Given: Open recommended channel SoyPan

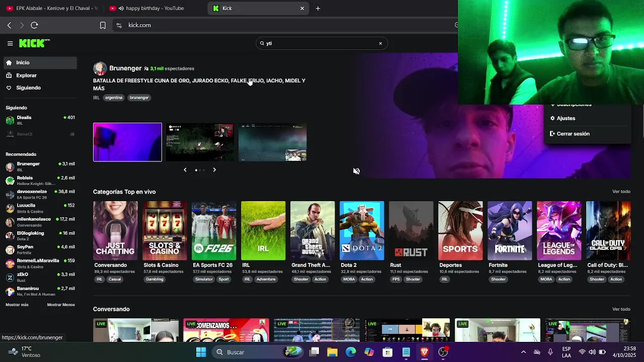Looking at the screenshot, I should coord(40,249).
